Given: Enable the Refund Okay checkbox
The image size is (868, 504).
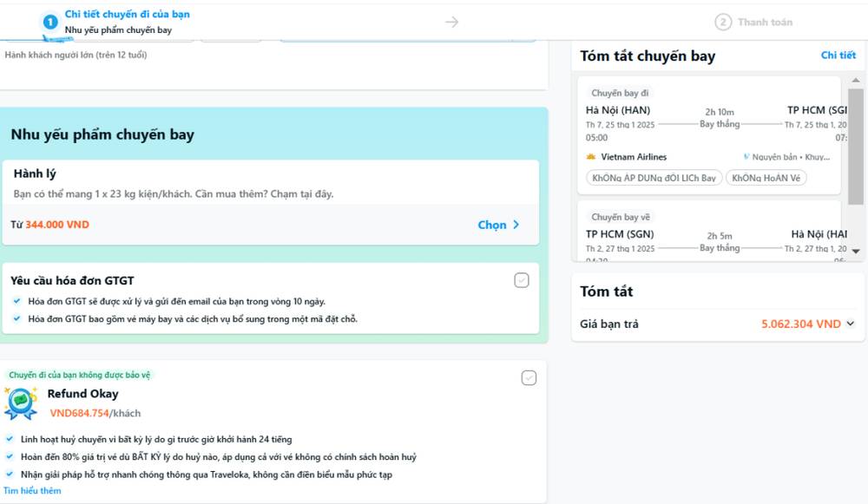Looking at the screenshot, I should point(529,377).
